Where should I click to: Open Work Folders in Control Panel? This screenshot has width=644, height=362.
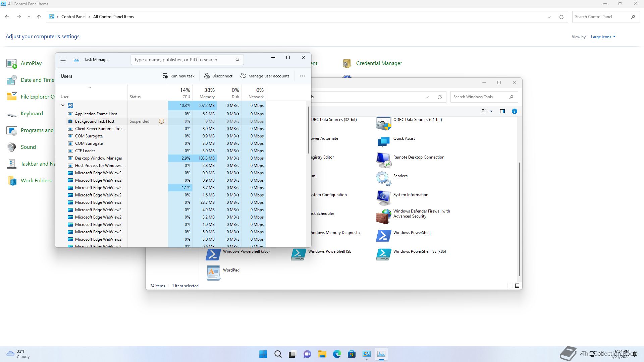click(x=29, y=181)
